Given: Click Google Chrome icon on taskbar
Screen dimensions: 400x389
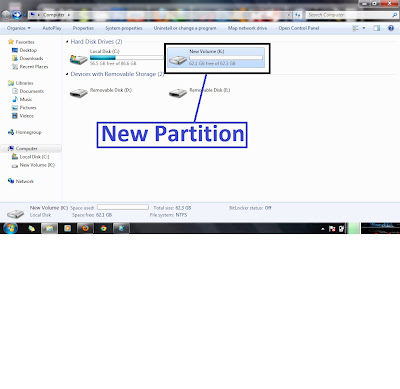Looking at the screenshot, I should [x=104, y=228].
